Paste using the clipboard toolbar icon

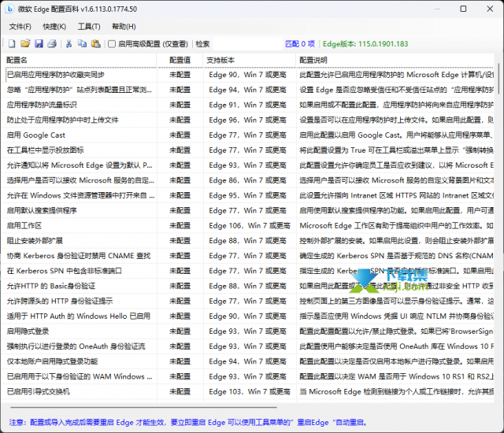coord(96,43)
